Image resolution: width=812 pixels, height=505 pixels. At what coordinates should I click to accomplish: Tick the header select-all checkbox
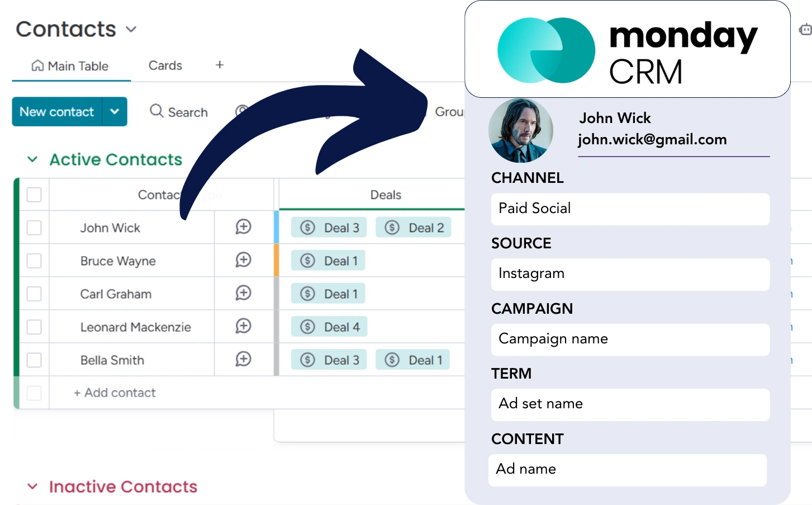[34, 195]
